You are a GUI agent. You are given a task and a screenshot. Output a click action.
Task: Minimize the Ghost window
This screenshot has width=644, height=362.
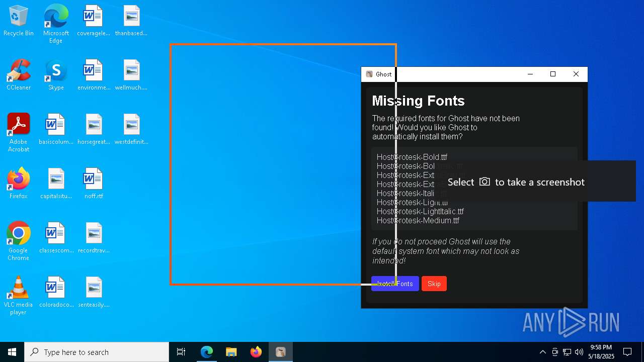click(530, 74)
